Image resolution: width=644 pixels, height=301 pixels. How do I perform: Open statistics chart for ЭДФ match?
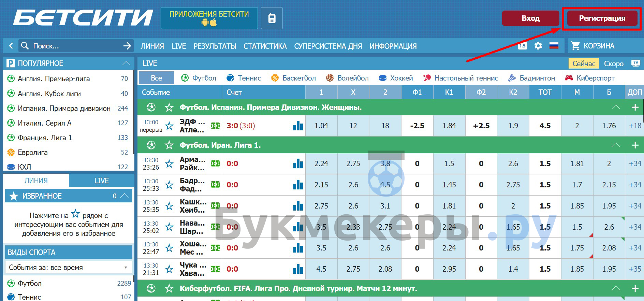click(298, 126)
